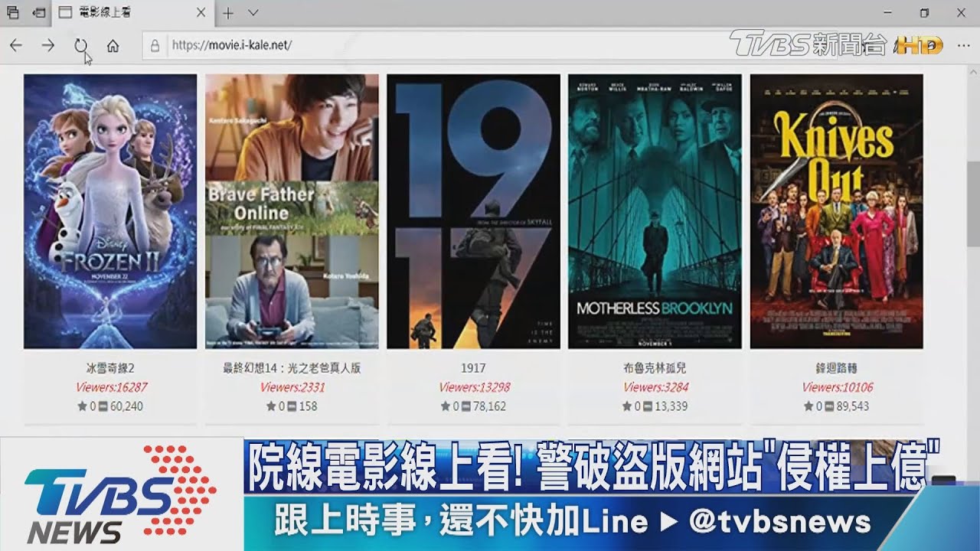Click the 最終幻想14：光之老爸真人版 title
The image size is (980, 551).
pyautogui.click(x=292, y=368)
